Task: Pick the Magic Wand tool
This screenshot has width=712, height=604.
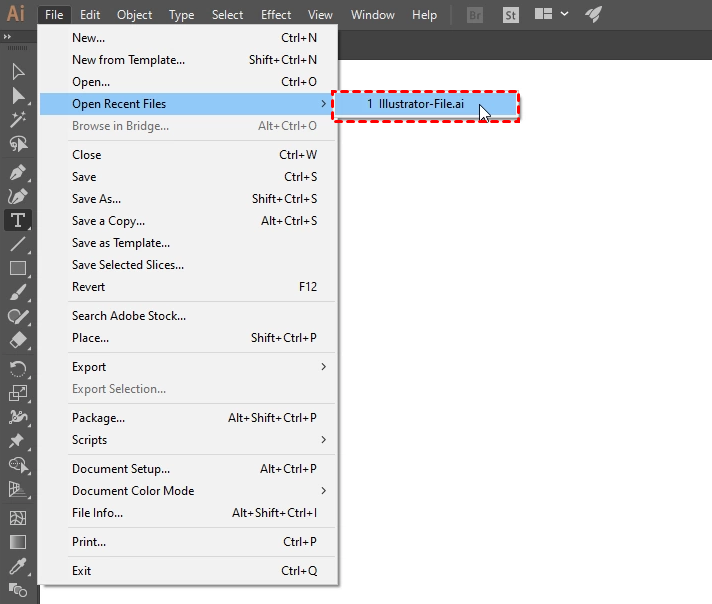Action: pos(18,120)
